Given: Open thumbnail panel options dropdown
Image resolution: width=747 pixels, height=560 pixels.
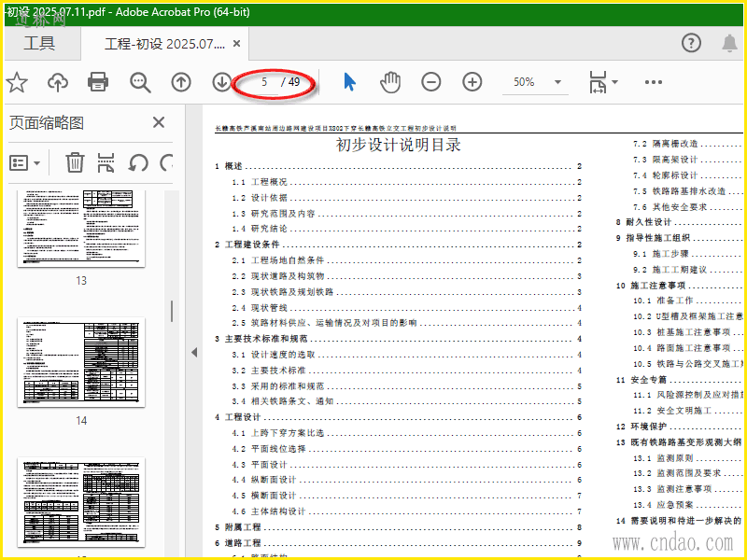Looking at the screenshot, I should [25, 162].
